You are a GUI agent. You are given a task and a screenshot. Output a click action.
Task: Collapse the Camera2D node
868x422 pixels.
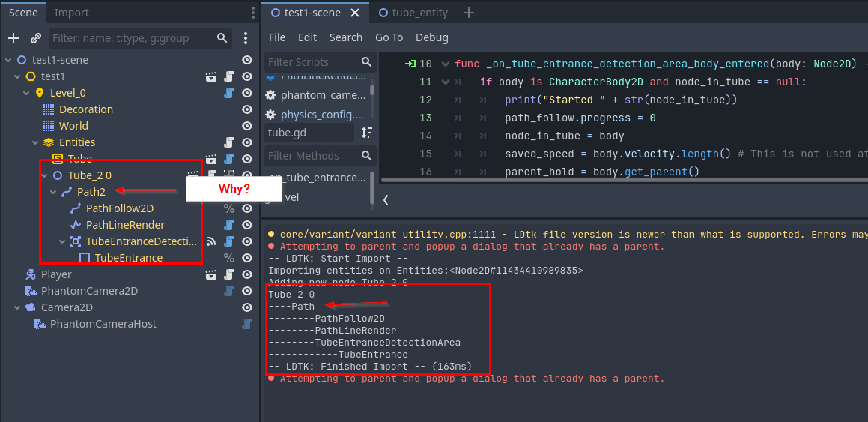tap(17, 307)
